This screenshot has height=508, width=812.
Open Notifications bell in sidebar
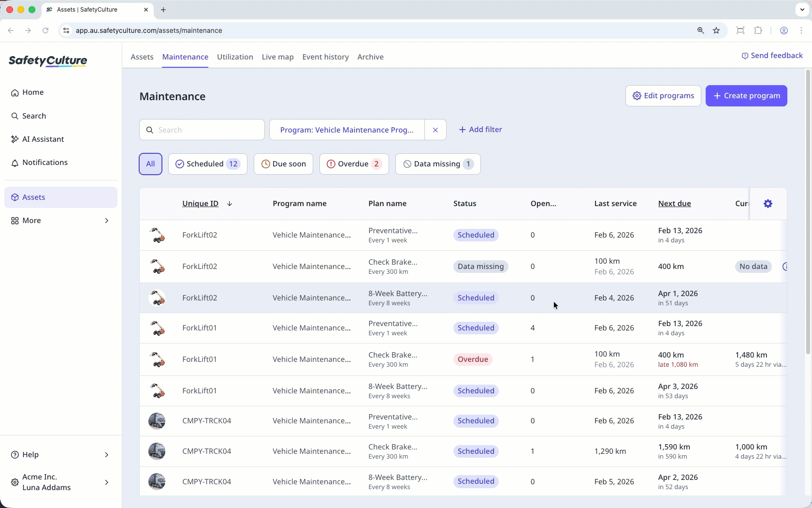pyautogui.click(x=60, y=163)
